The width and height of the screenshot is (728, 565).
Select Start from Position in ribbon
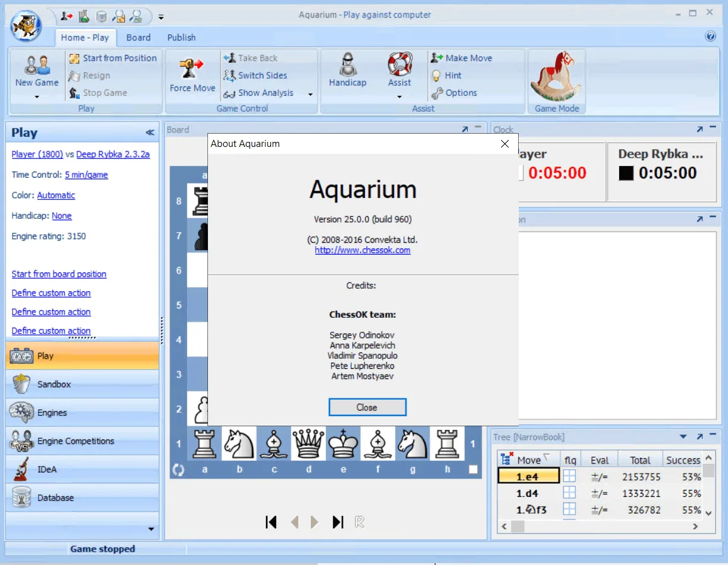click(x=113, y=58)
